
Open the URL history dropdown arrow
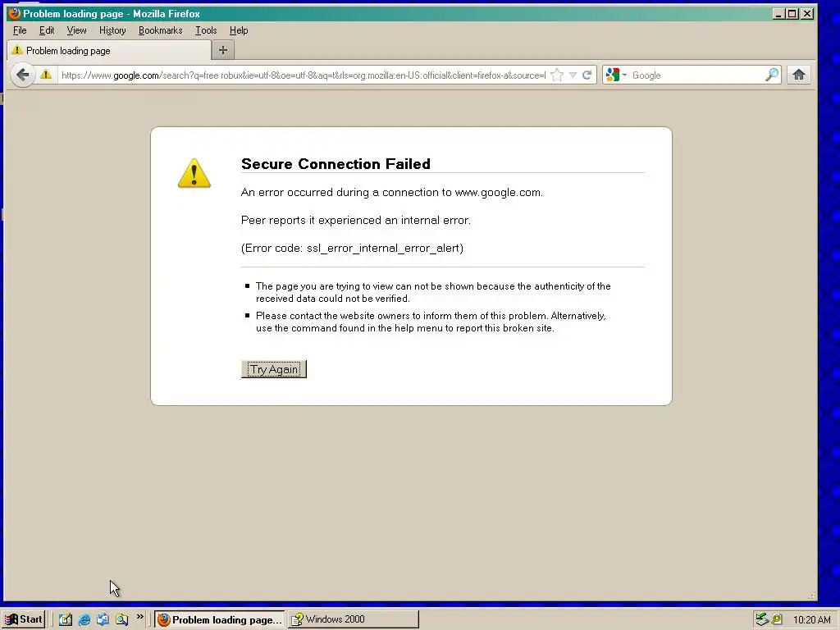(573, 75)
